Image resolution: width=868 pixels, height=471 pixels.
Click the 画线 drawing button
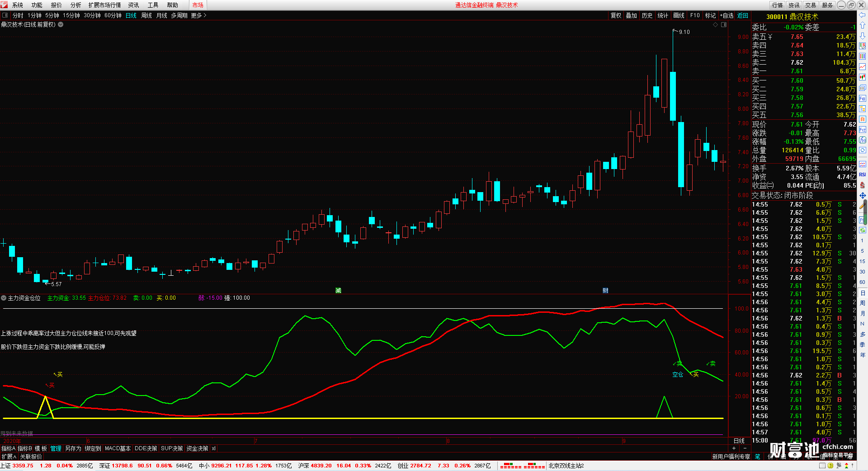(x=679, y=15)
